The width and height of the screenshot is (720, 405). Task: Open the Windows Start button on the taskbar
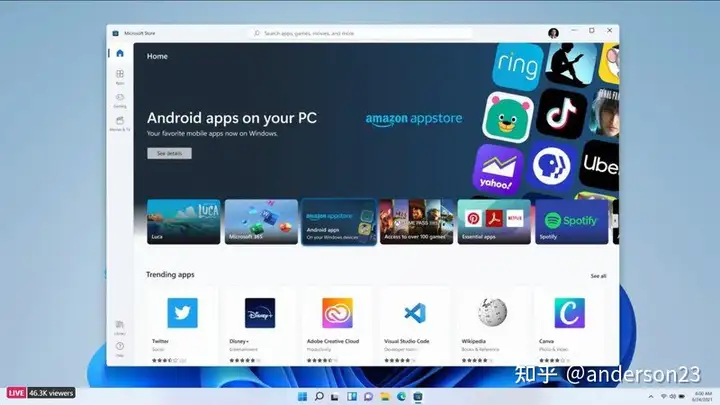click(302, 396)
